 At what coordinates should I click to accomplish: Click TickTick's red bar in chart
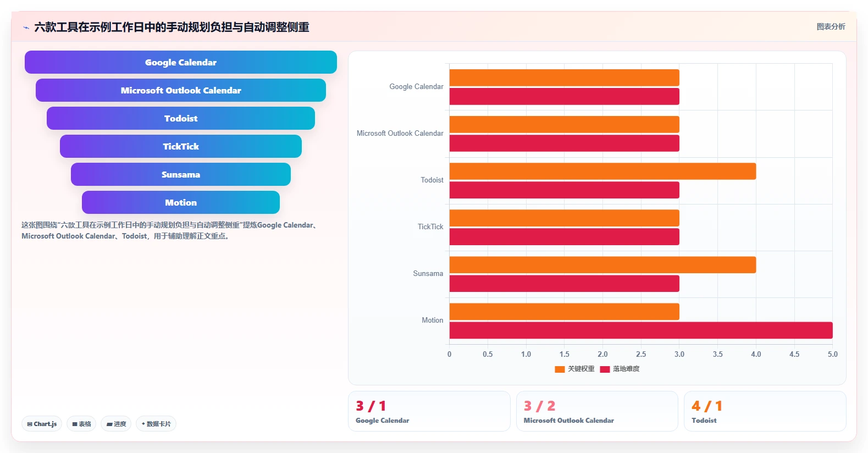click(565, 236)
